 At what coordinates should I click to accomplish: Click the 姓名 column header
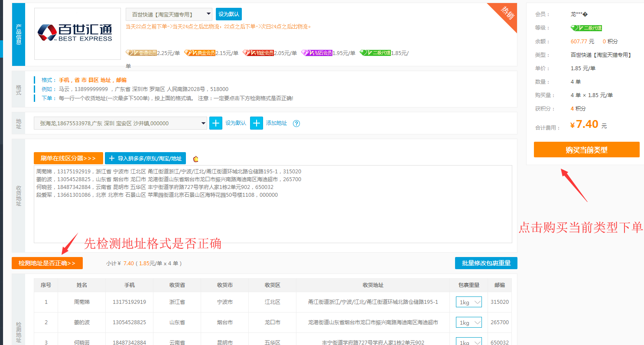click(x=82, y=285)
